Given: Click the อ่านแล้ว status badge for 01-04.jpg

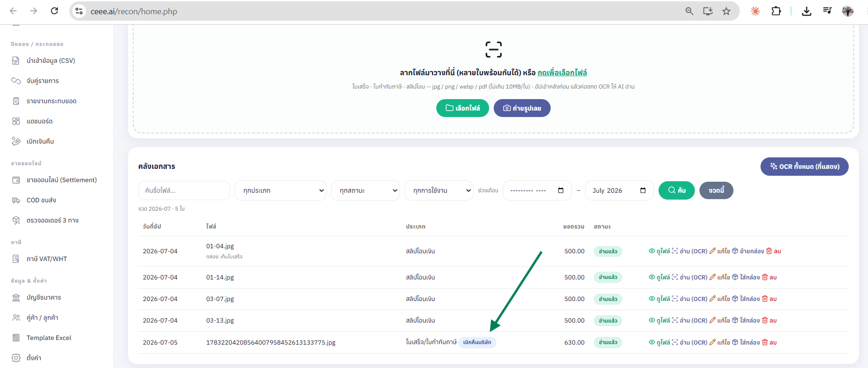Looking at the screenshot, I should [x=608, y=251].
